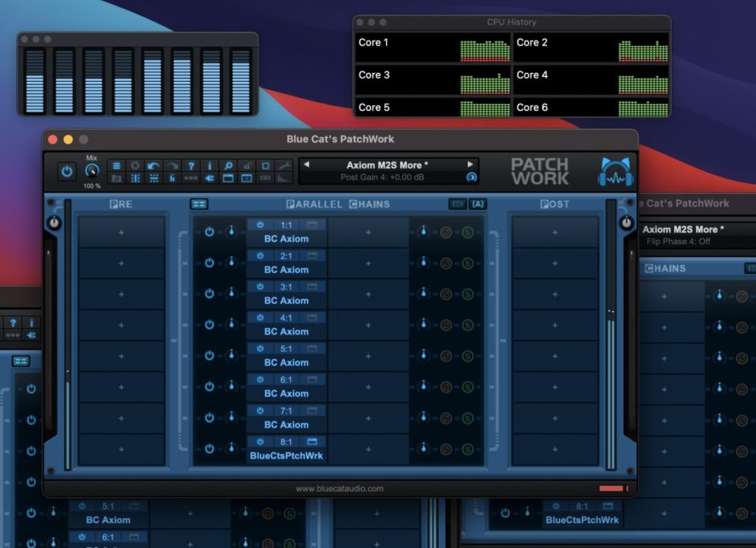Mute chain 2:1 with the orange circle button
The image size is (756, 548).
pyautogui.click(x=446, y=264)
